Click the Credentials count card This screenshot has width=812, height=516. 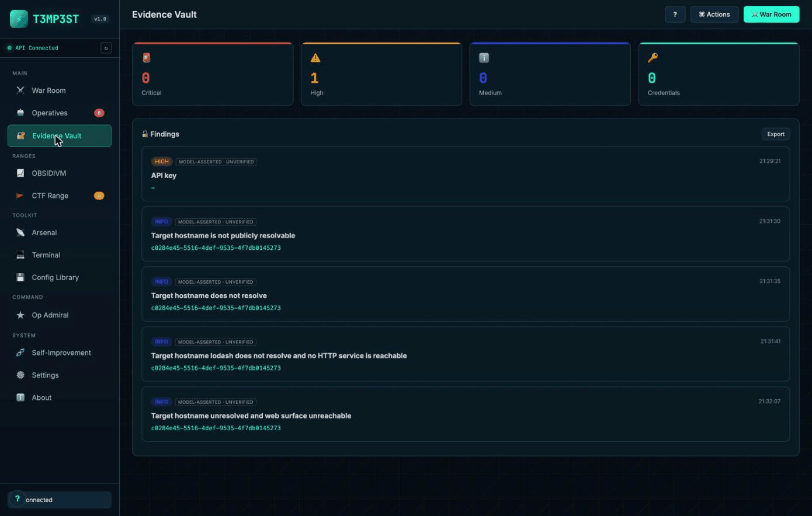click(719, 74)
